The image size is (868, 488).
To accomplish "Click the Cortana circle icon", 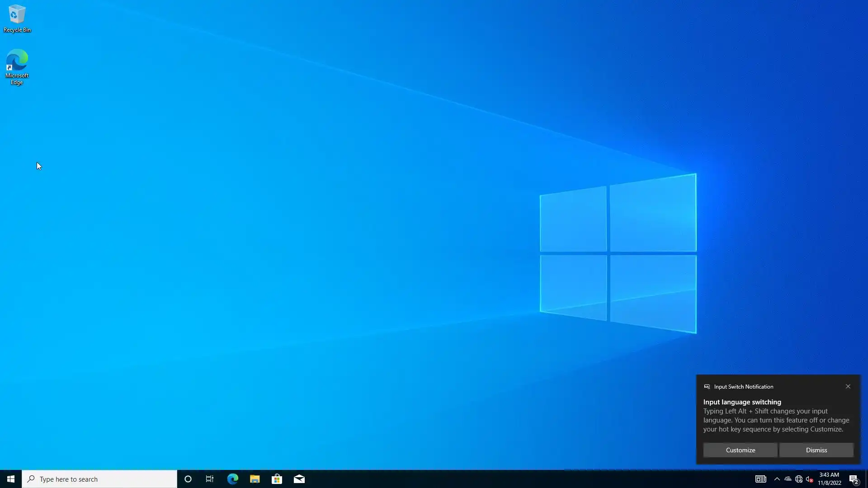I will point(188,479).
